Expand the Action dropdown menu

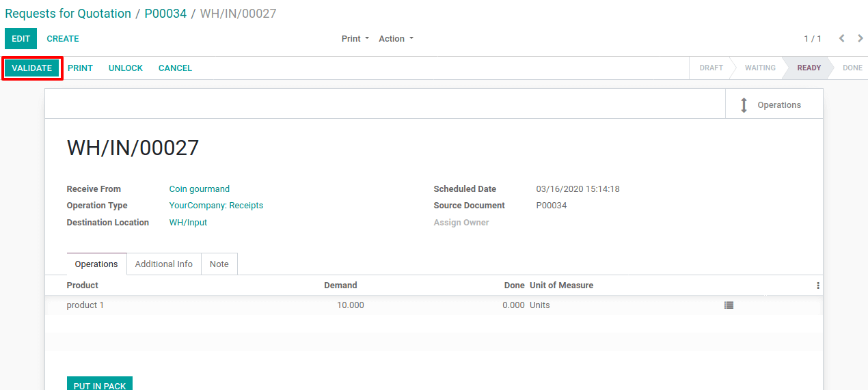[396, 39]
